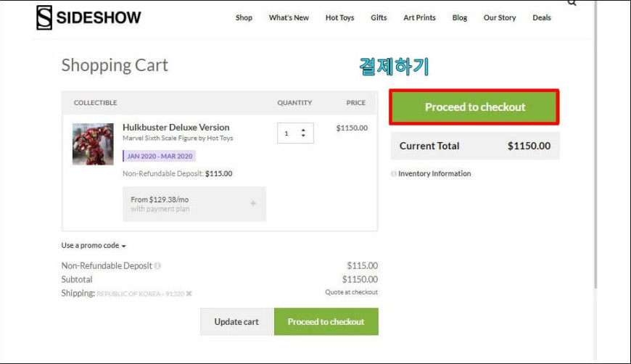Open Inventory Information link

point(434,174)
